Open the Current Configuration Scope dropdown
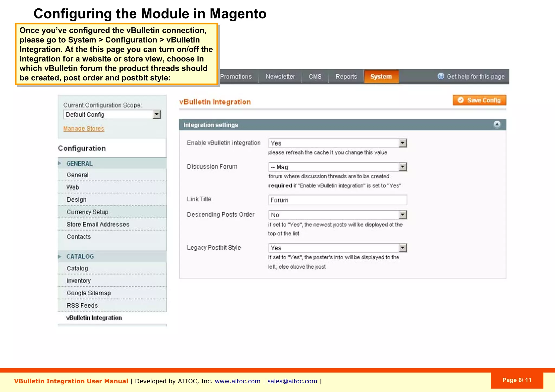Screen dimensions: 555x392 click(x=112, y=115)
